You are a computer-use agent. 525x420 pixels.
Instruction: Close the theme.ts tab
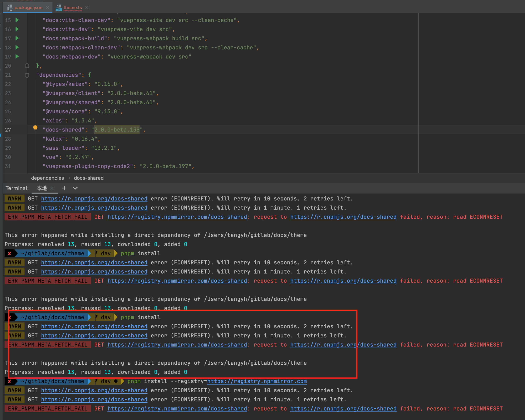87,7
